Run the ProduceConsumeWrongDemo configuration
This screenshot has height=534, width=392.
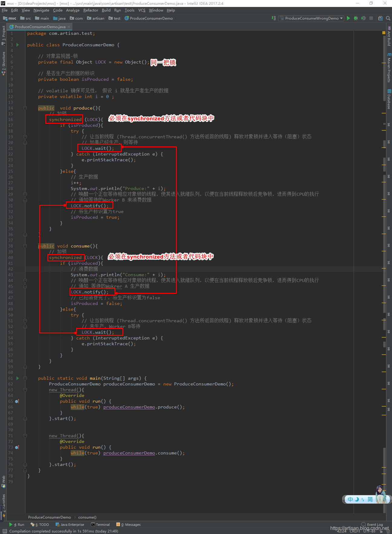click(x=348, y=18)
